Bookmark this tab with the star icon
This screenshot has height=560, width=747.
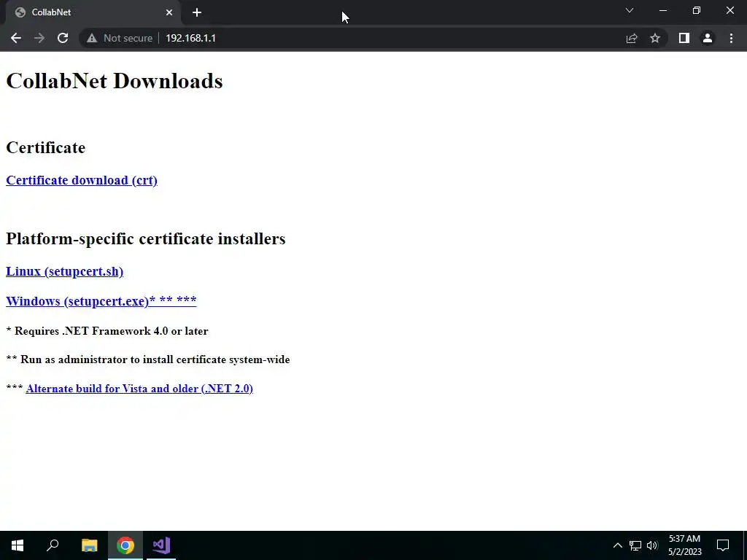click(x=655, y=38)
